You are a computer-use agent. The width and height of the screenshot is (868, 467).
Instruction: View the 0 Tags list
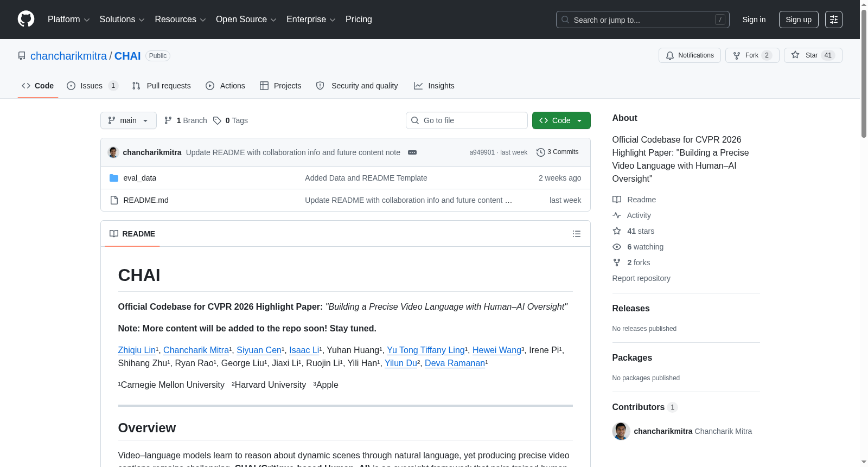click(x=231, y=120)
